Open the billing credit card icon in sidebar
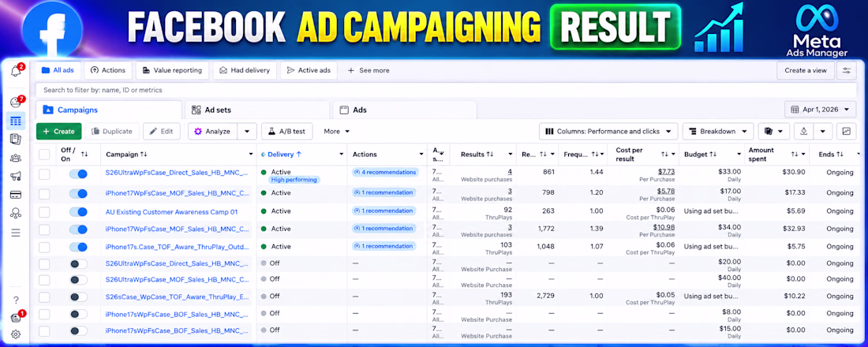868x347 pixels. click(x=16, y=195)
